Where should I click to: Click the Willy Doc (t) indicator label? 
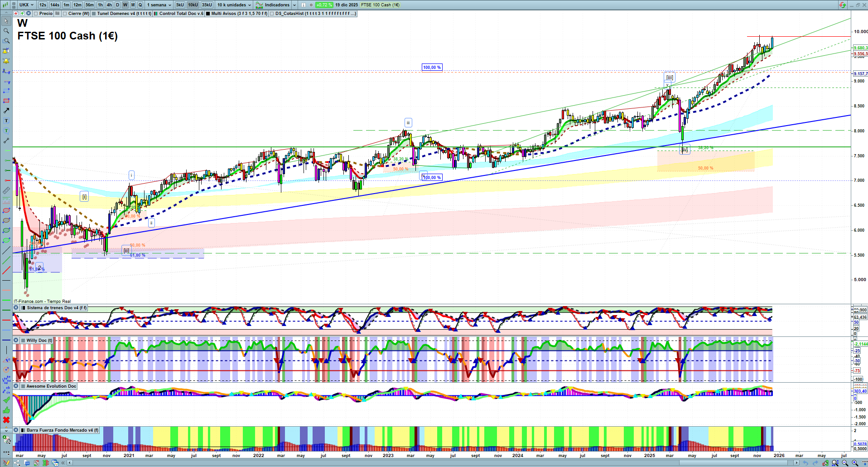39,341
